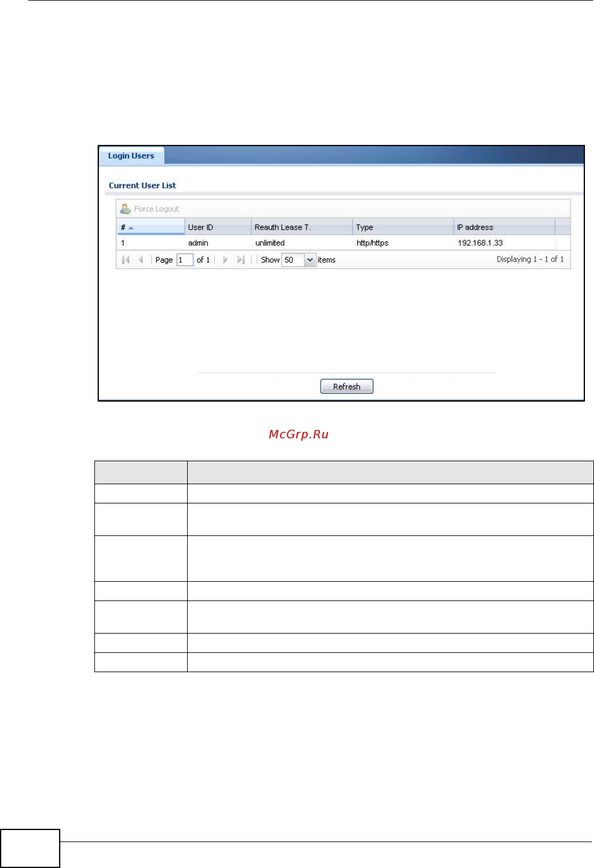
Task: Sort by IP address column header
Action: pos(505,227)
